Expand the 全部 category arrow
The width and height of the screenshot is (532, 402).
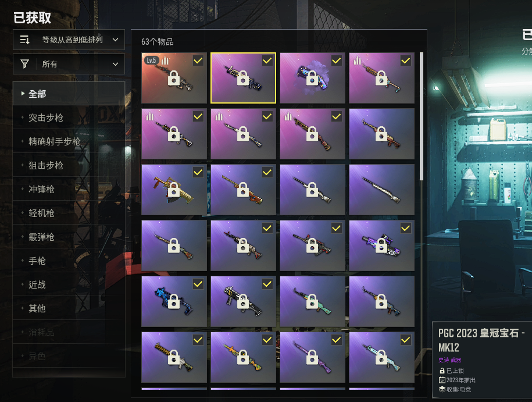23,93
